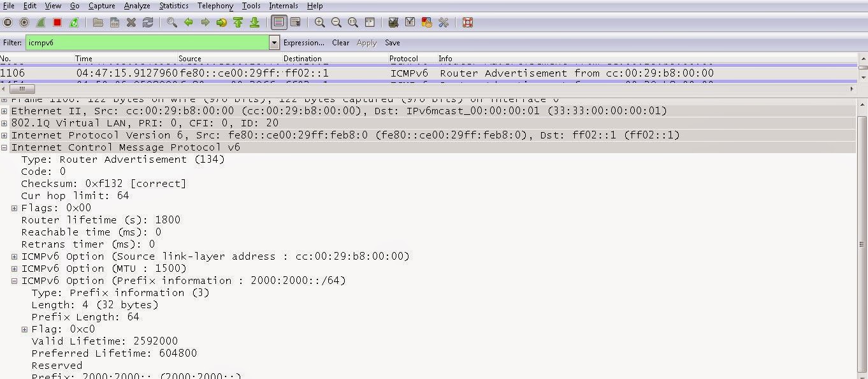Image resolution: width=868 pixels, height=379 pixels.
Task: Open the Coloring Rules editor icon
Action: tap(426, 22)
